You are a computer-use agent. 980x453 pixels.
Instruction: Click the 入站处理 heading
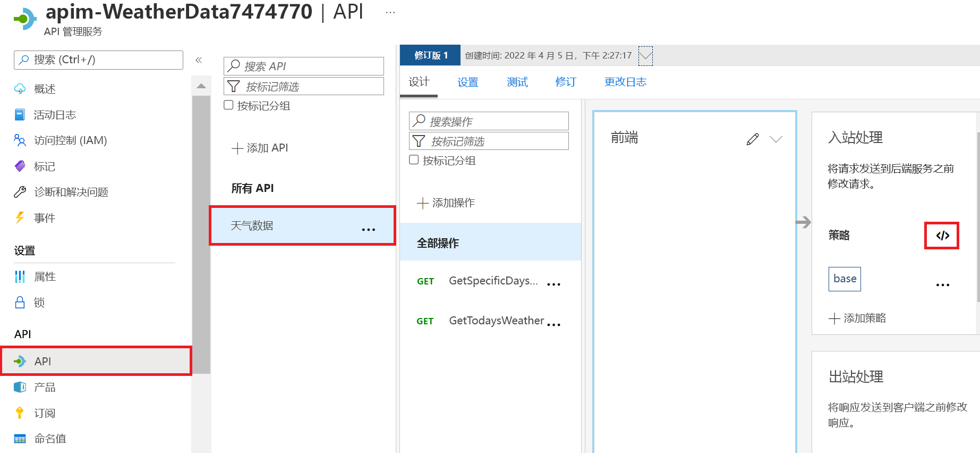coord(855,138)
